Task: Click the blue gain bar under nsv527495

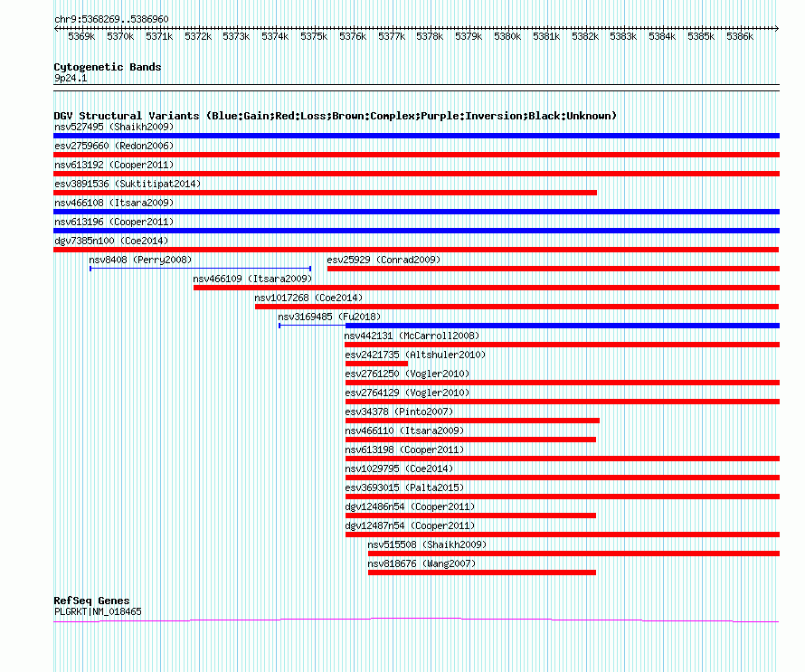Action: click(x=416, y=136)
